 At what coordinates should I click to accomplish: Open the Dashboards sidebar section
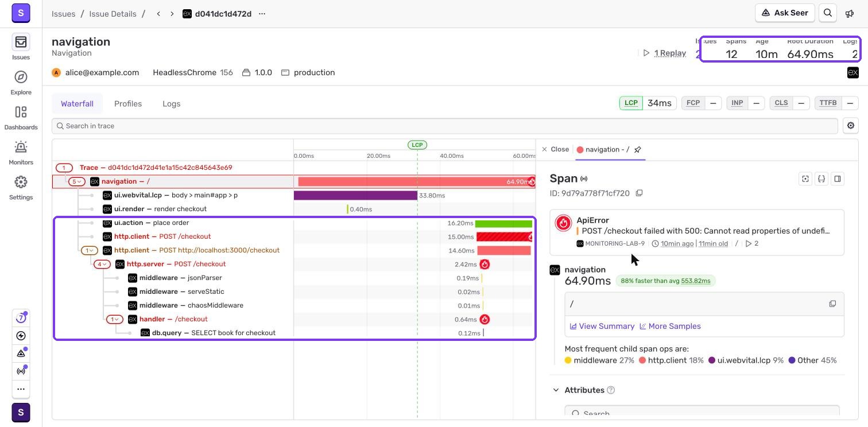(21, 117)
